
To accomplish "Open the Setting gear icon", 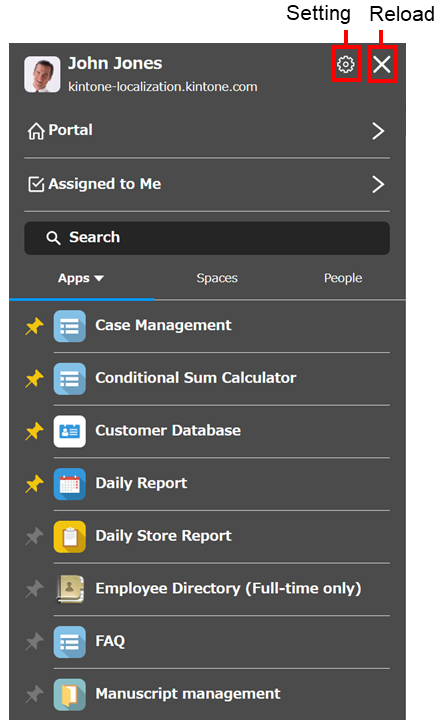I will coord(346,64).
